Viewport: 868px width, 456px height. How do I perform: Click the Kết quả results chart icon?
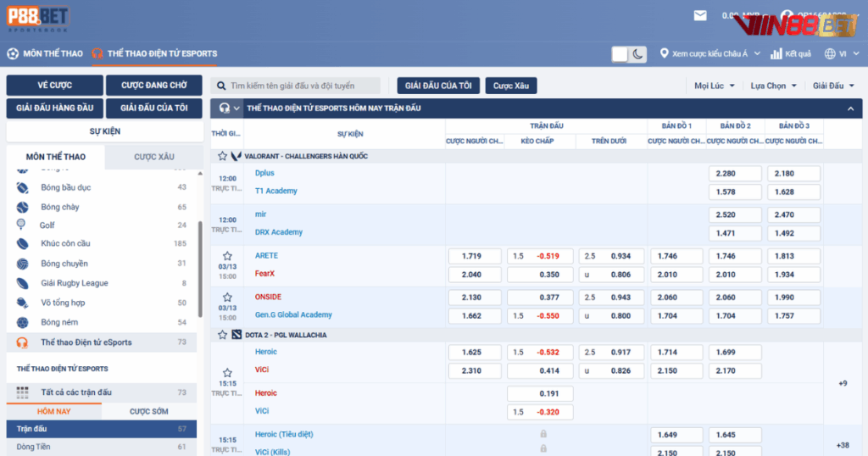[776, 53]
